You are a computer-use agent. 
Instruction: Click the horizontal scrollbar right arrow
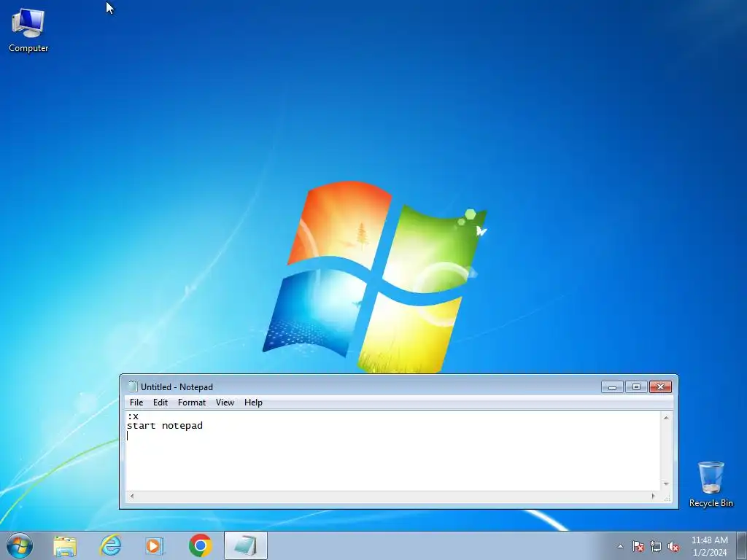click(653, 496)
